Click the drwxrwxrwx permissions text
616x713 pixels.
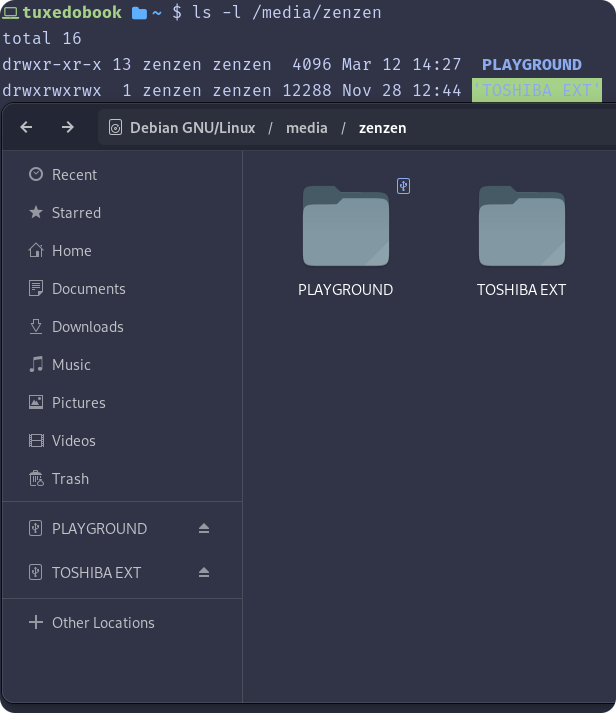tap(52, 90)
